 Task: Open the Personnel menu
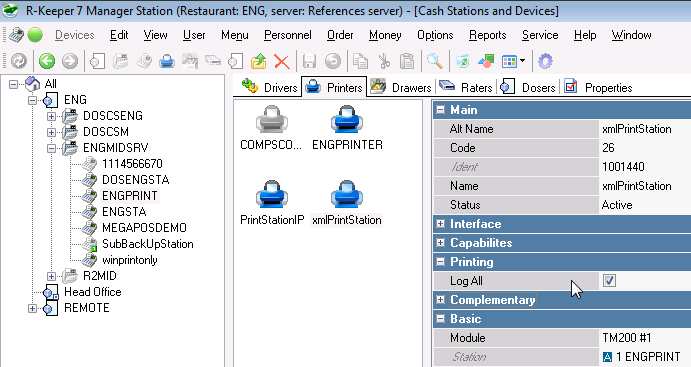coord(288,35)
